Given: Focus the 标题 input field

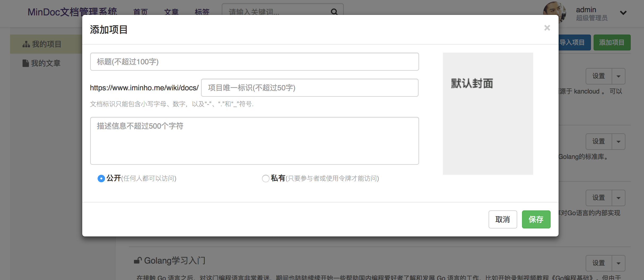Looking at the screenshot, I should (x=254, y=62).
